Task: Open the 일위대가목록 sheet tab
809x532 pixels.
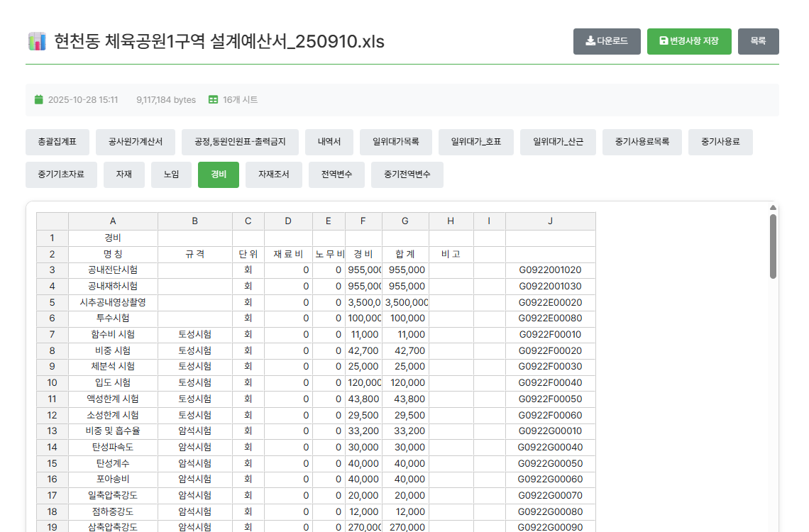Action: (396, 142)
